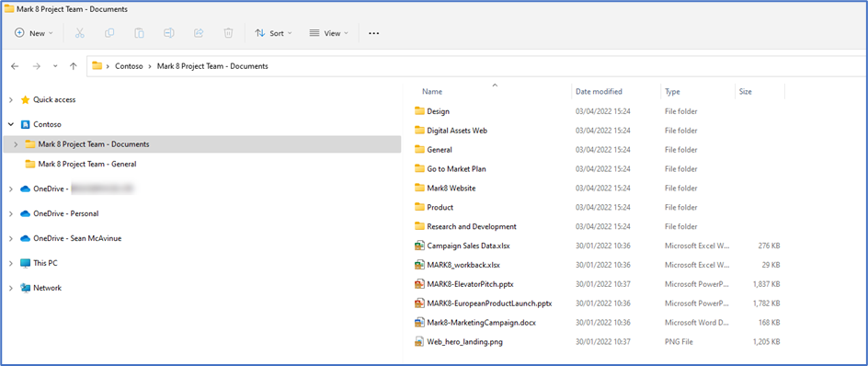Expand the OneDrive - Personal node
Image resolution: width=868 pixels, height=366 pixels.
(x=11, y=213)
